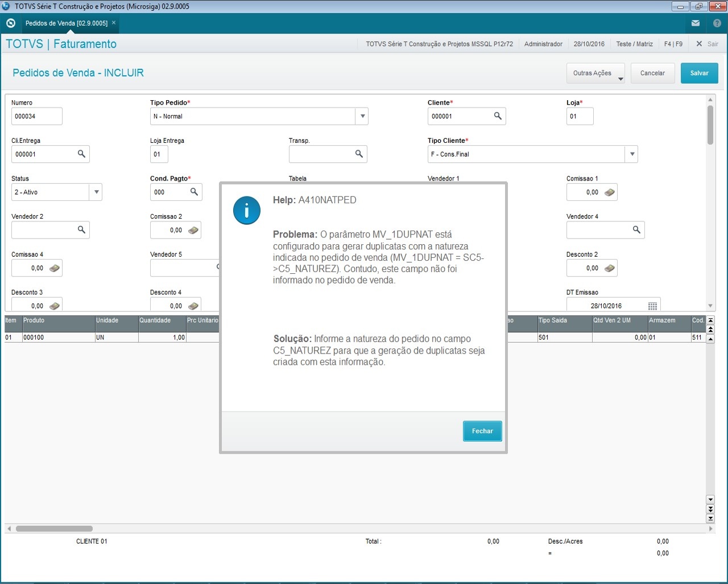728x584 pixels.
Task: Click form scrollbar down arrow
Action: pyautogui.click(x=710, y=306)
